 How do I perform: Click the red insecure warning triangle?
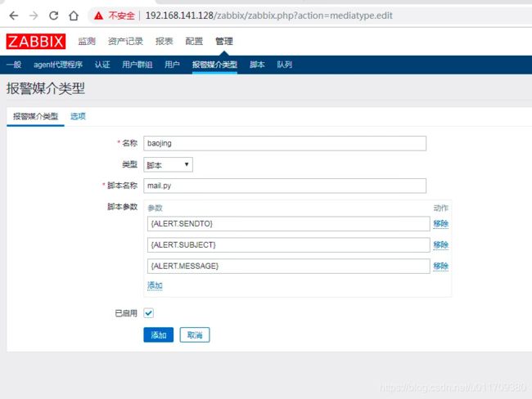[98, 16]
